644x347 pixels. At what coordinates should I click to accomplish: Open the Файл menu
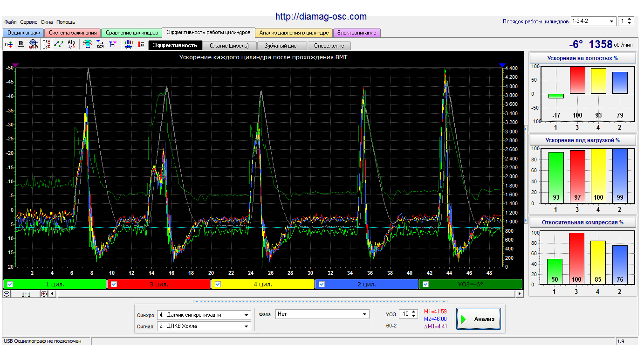click(x=10, y=22)
